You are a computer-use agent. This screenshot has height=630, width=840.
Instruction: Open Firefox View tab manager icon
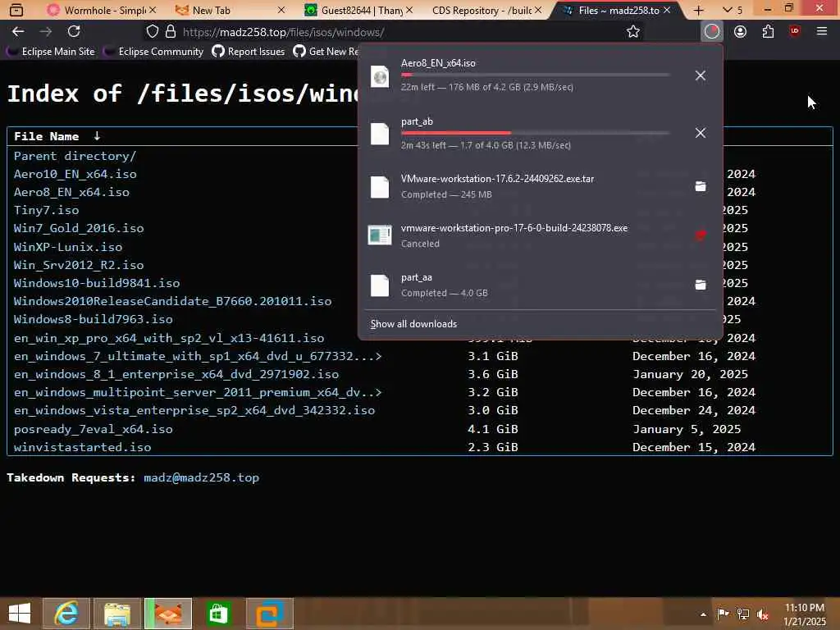point(16,10)
